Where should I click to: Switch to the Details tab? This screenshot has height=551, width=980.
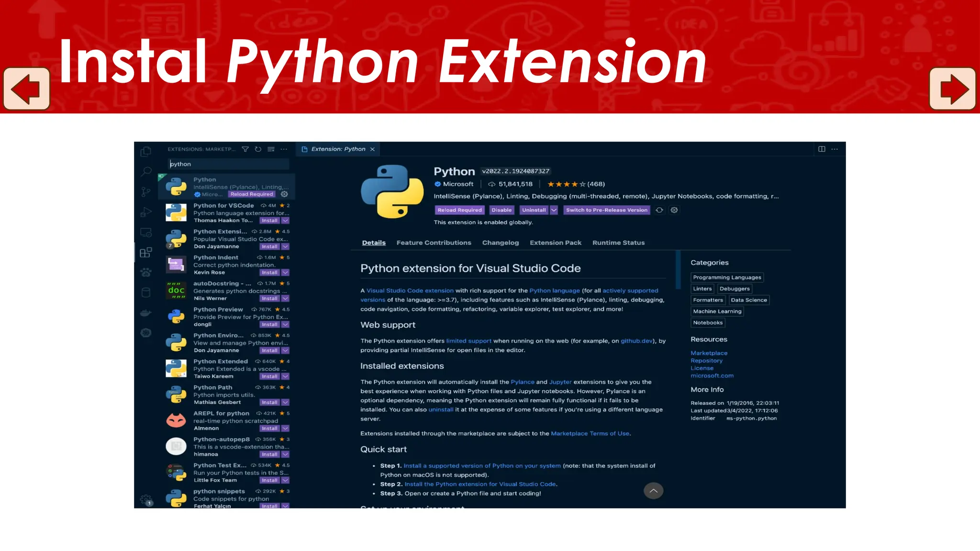point(374,243)
